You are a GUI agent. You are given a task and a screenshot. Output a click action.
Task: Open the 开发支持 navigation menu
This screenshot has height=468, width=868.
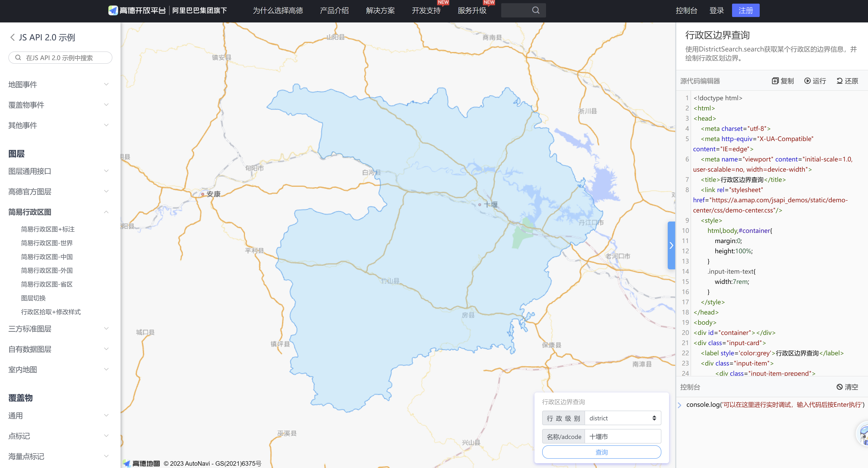point(426,10)
